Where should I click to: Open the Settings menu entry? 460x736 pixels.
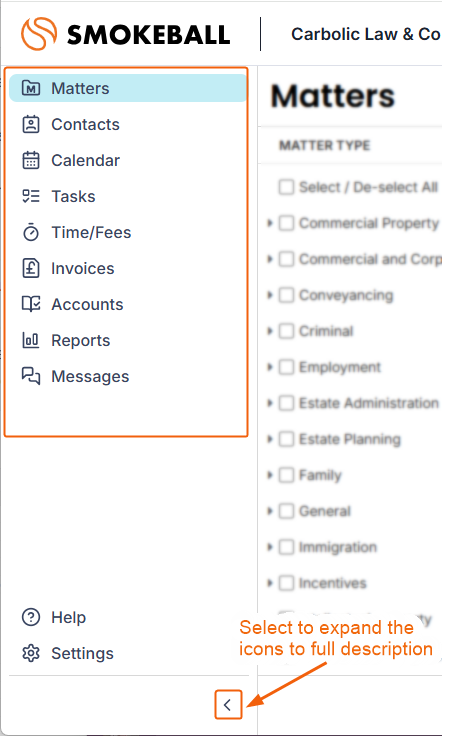68,653
